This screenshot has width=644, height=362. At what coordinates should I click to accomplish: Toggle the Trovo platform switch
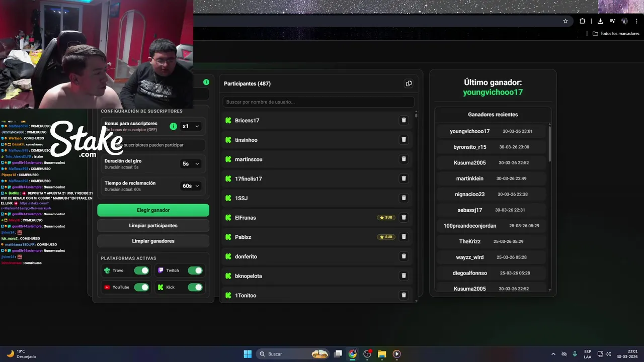tap(142, 270)
